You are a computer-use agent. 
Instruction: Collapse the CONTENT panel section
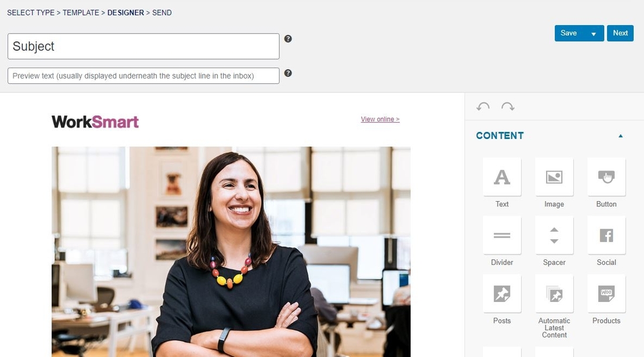click(x=621, y=136)
